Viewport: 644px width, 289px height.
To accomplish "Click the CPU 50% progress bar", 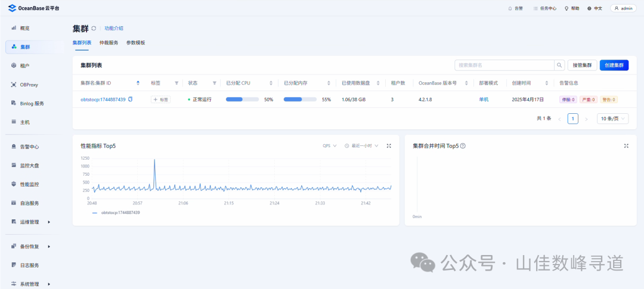I will pos(242,100).
